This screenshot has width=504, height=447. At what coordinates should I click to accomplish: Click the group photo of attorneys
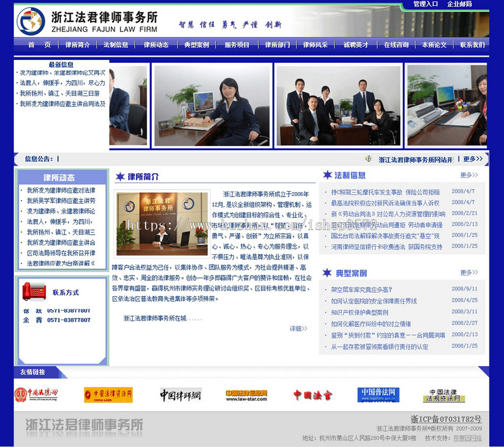tap(338, 105)
